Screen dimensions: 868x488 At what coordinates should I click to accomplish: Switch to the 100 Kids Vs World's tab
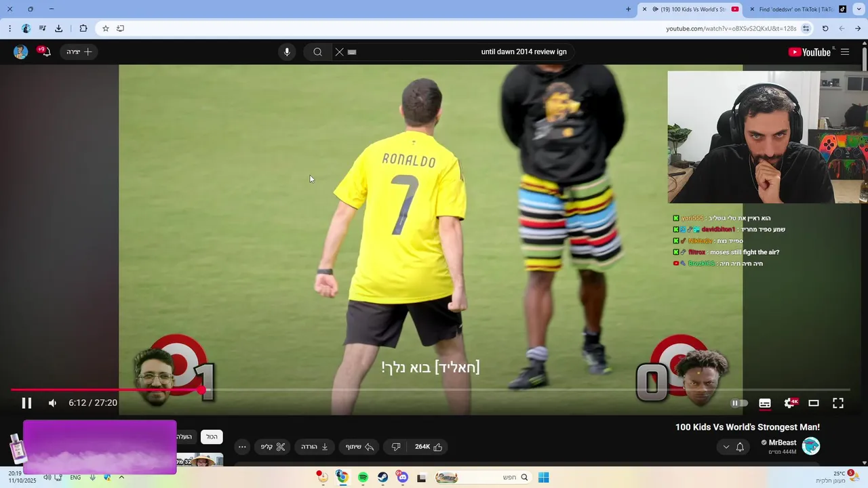(690, 9)
